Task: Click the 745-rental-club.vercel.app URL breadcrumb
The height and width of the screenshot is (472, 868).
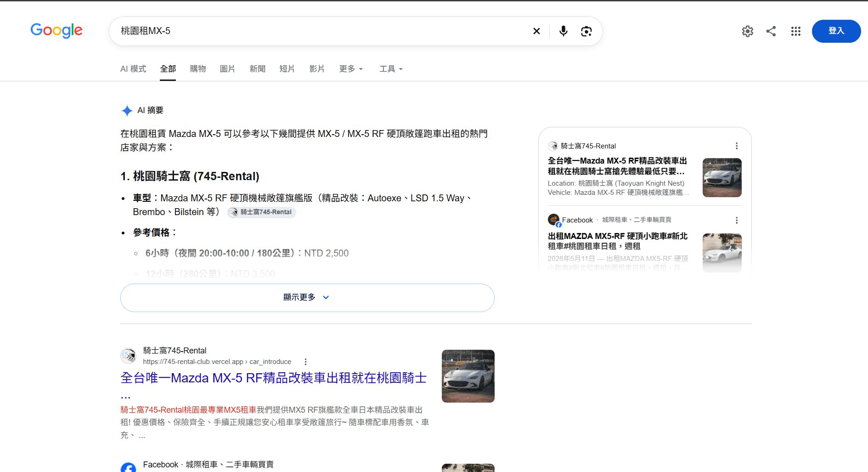Action: (217, 362)
